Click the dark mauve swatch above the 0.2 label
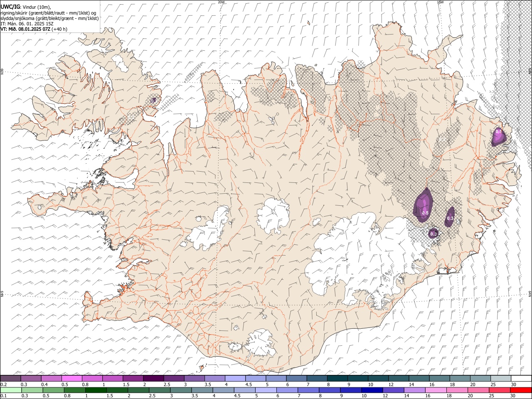Viewport: 532px width, 399px height. pyautogui.click(x=11, y=378)
